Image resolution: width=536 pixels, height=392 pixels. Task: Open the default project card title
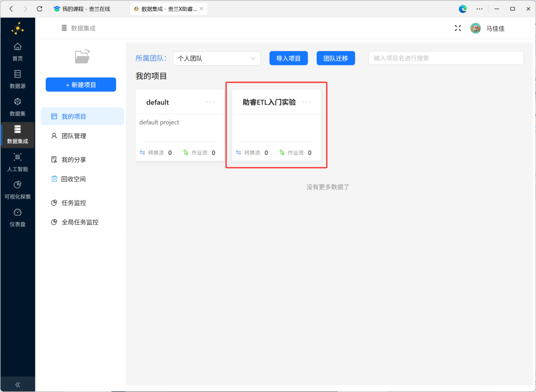tap(158, 102)
